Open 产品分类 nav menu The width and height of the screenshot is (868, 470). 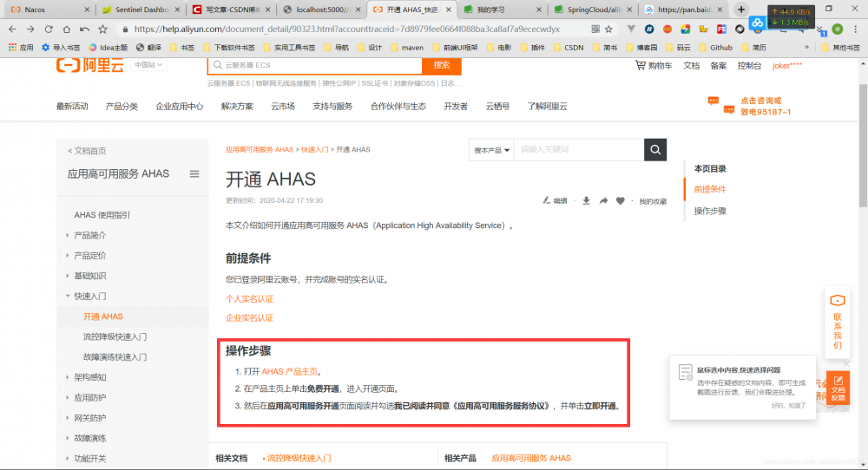point(122,106)
